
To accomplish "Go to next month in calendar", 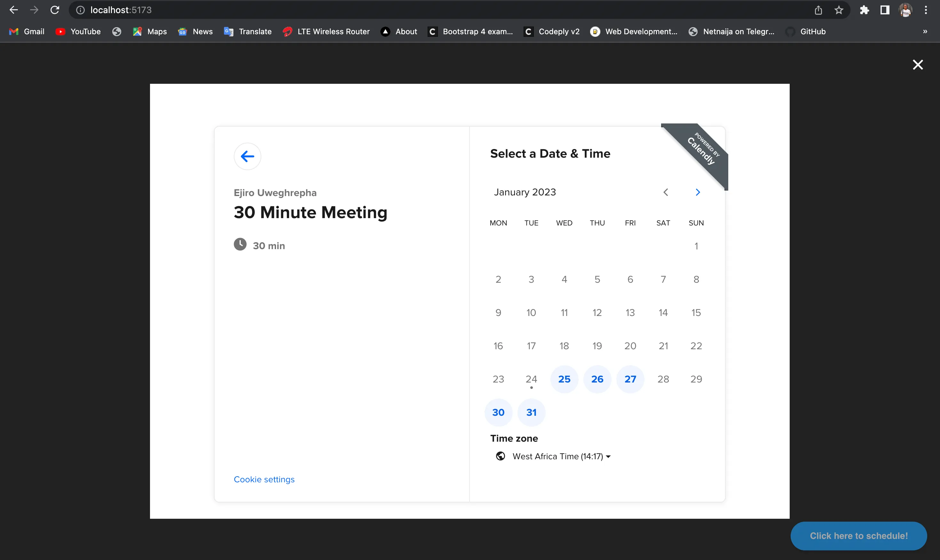I will (697, 192).
